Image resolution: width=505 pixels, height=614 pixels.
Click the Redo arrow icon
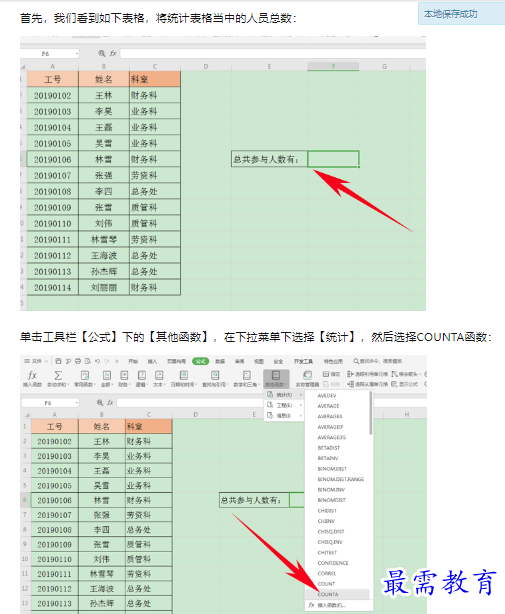[107, 361]
